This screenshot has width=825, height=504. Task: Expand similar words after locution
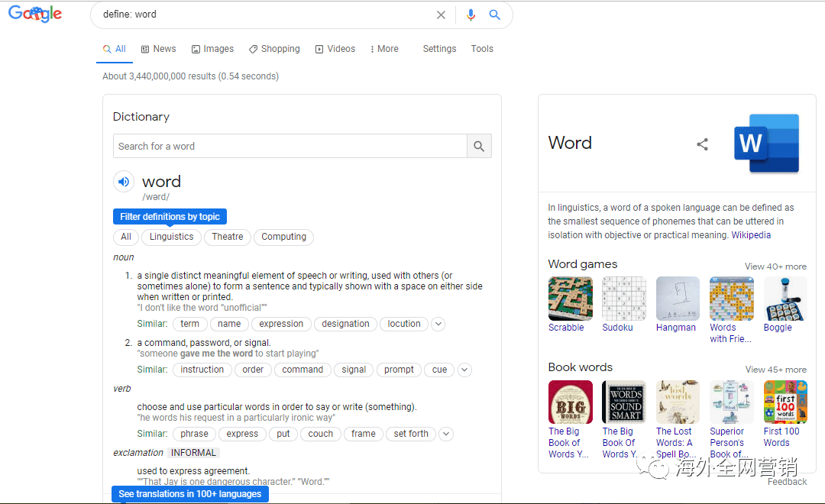click(x=438, y=324)
